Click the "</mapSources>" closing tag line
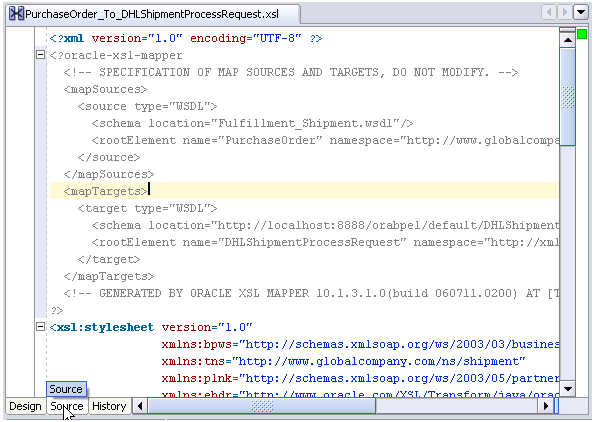This screenshot has width=597, height=422. [109, 174]
